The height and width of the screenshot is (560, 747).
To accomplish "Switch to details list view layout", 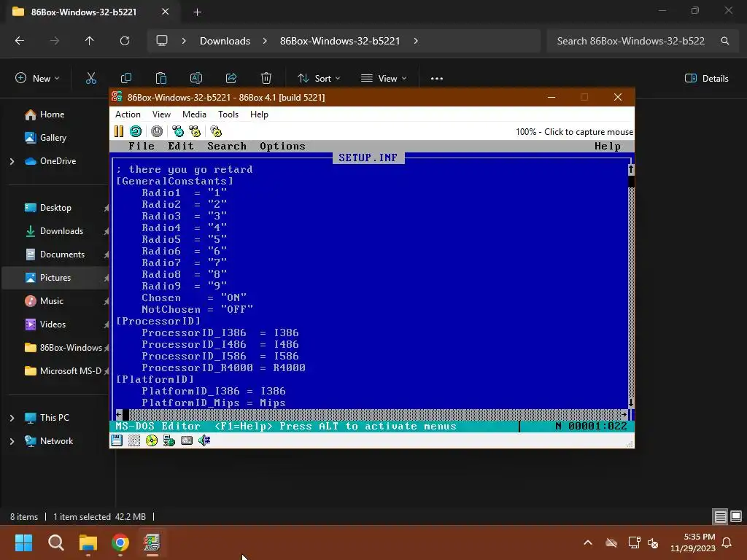I will click(720, 517).
